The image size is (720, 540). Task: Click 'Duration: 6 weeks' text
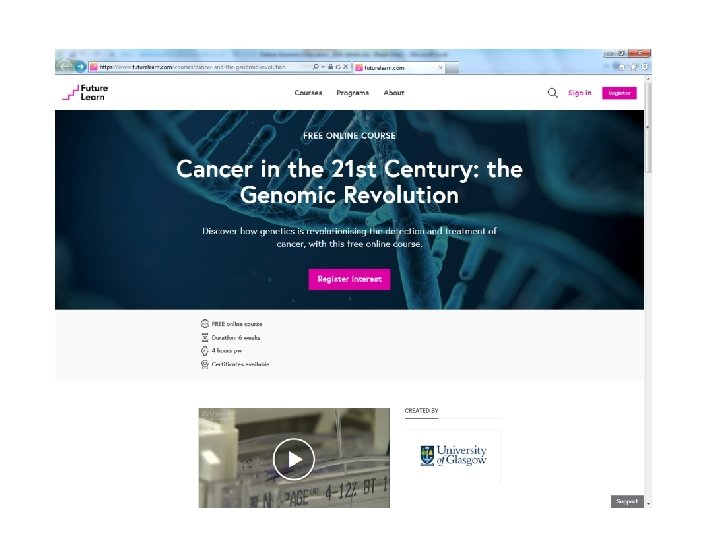236,338
